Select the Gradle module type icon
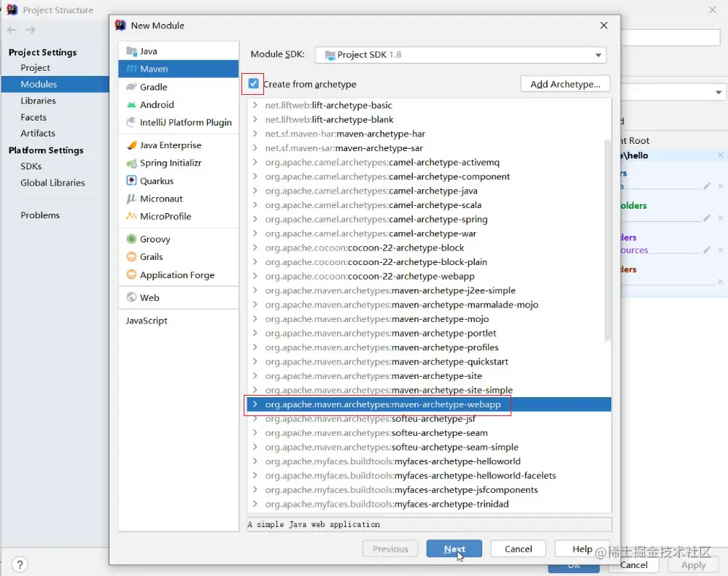This screenshot has width=728, height=576. pos(131,87)
